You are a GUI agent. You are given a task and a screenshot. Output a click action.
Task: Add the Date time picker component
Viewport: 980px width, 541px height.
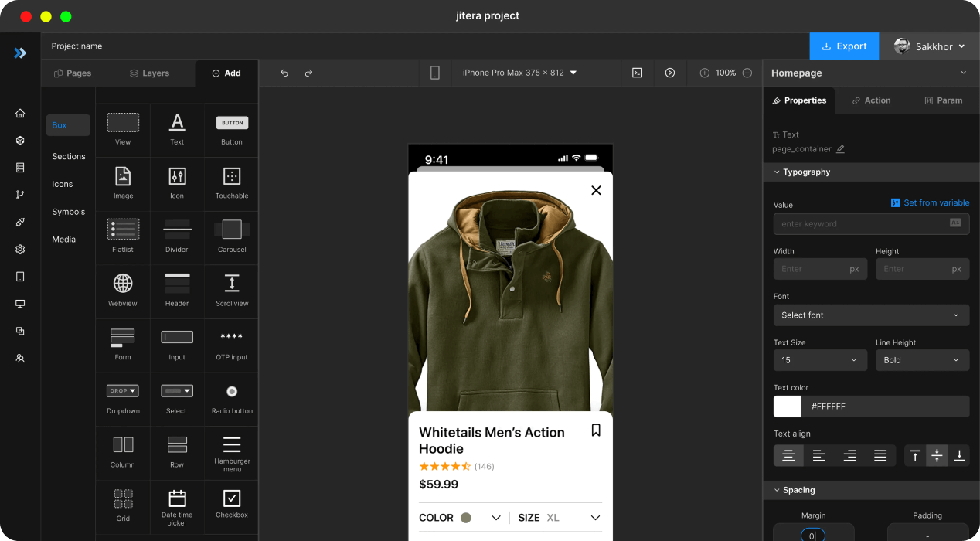[177, 504]
